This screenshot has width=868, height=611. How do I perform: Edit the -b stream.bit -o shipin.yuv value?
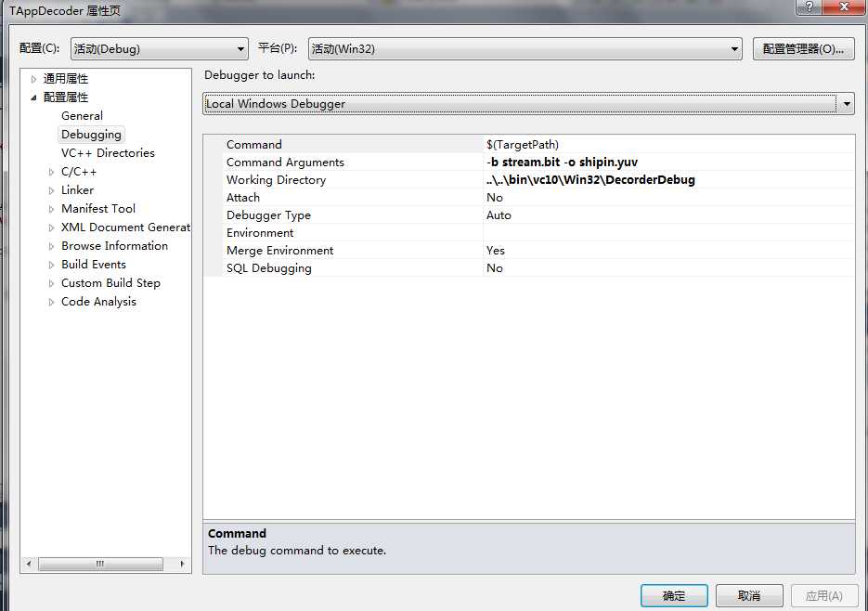coord(562,162)
